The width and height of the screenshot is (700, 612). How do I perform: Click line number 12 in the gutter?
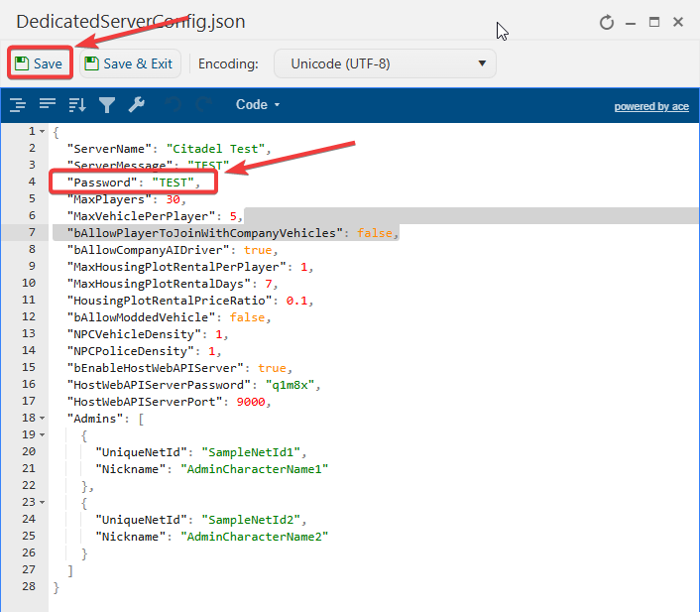pos(29,316)
